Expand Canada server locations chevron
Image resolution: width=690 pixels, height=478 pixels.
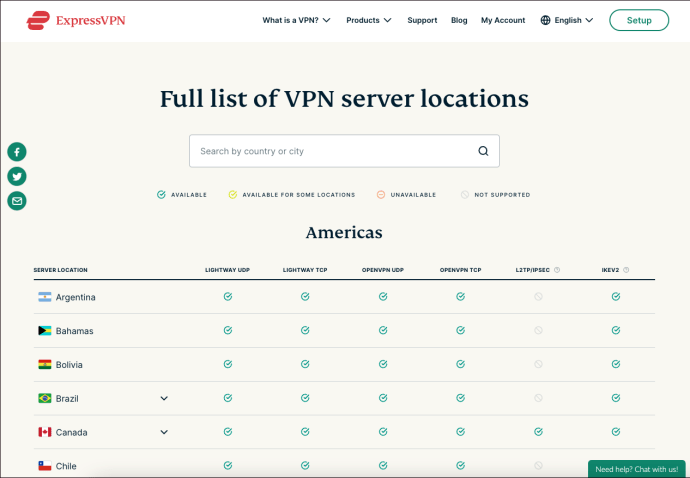[164, 432]
